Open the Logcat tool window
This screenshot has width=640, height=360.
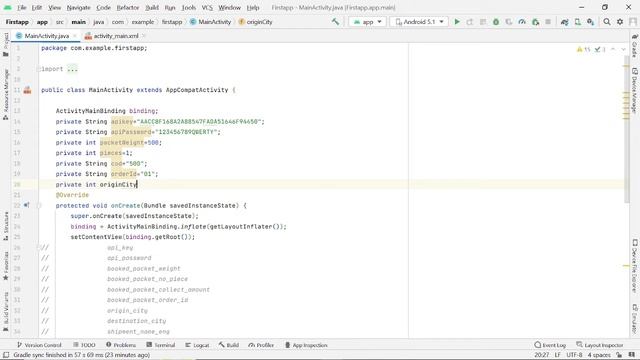pyautogui.click(x=197, y=345)
